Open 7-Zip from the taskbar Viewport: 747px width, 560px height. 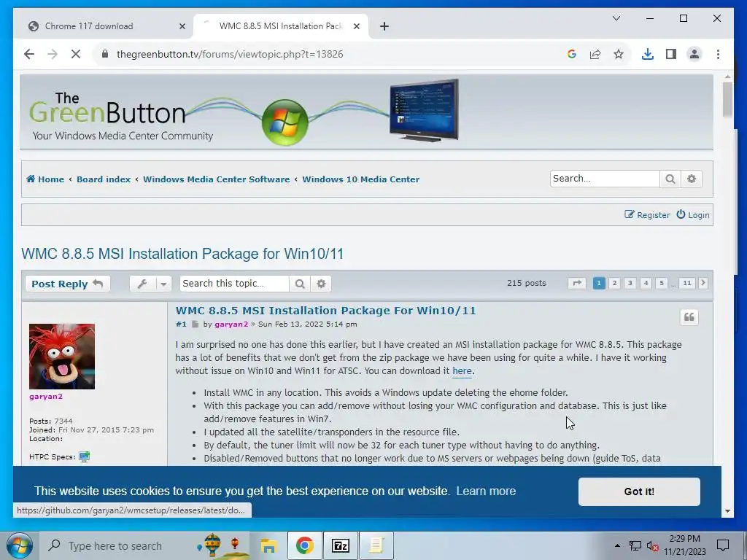(340, 545)
